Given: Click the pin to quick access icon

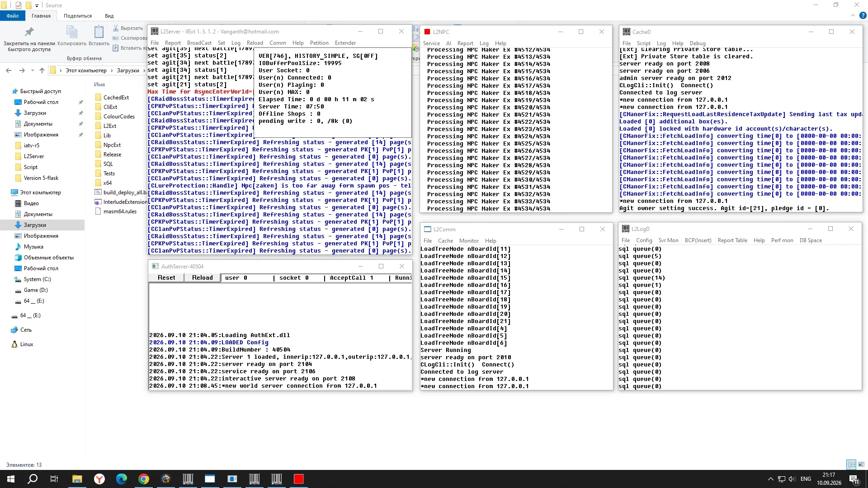Looking at the screenshot, I should pyautogui.click(x=29, y=32).
